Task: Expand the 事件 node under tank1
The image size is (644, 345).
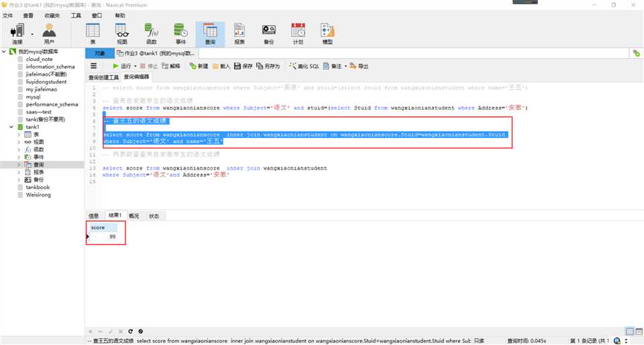Action: tap(19, 157)
